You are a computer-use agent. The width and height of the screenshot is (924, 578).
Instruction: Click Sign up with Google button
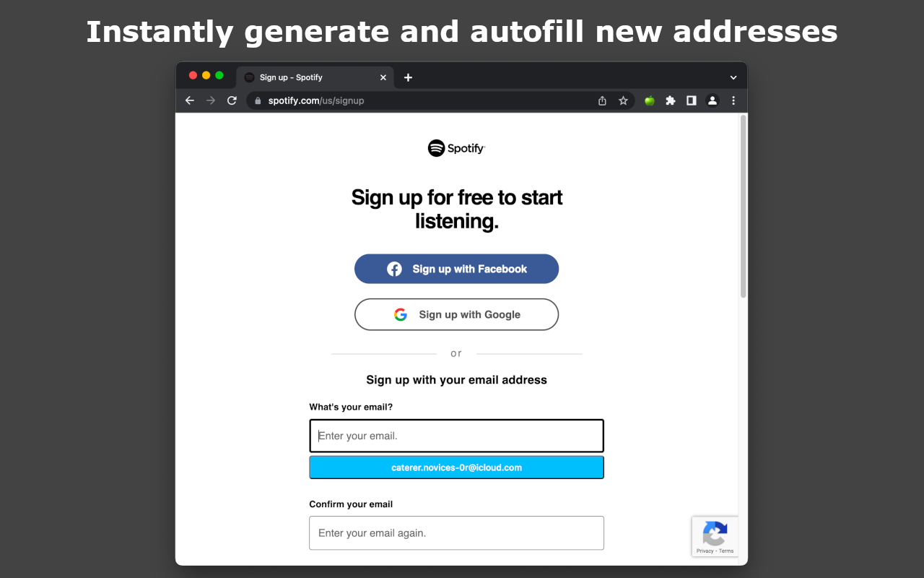pos(456,314)
